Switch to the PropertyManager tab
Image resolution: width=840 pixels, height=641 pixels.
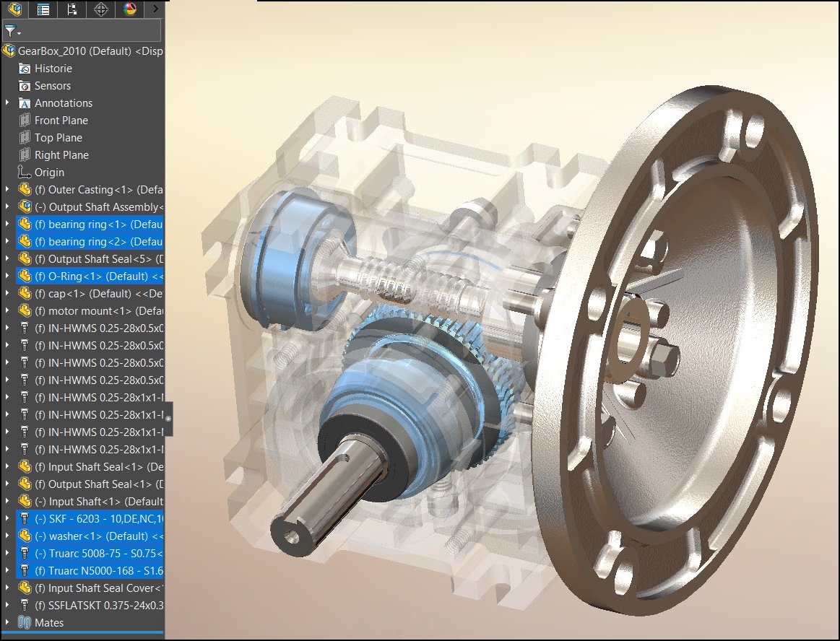pos(43,9)
